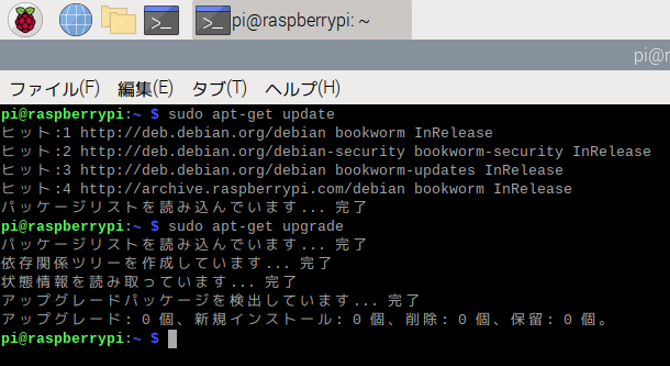Click the アップグレード: 0 個 summary line

(x=304, y=319)
